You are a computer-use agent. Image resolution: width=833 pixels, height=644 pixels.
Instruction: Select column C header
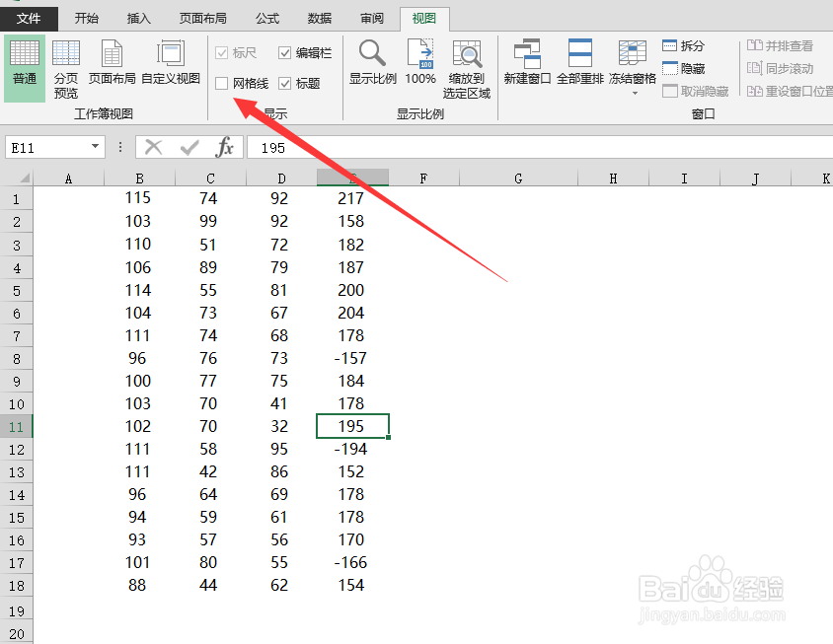210,178
